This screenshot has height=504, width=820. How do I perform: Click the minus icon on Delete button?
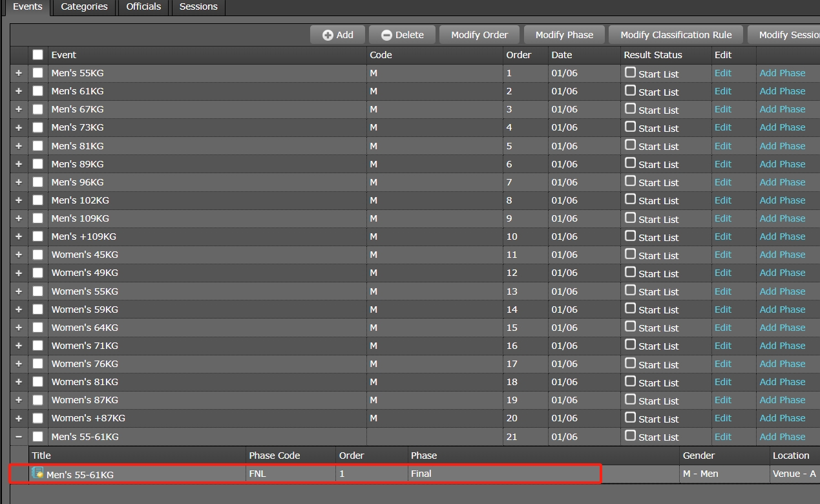386,35
